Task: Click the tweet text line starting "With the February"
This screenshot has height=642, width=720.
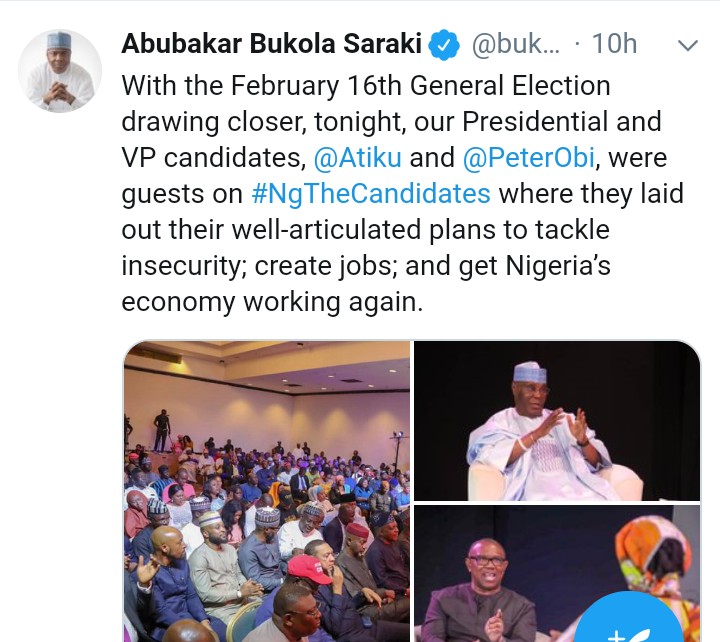Action: click(x=365, y=86)
